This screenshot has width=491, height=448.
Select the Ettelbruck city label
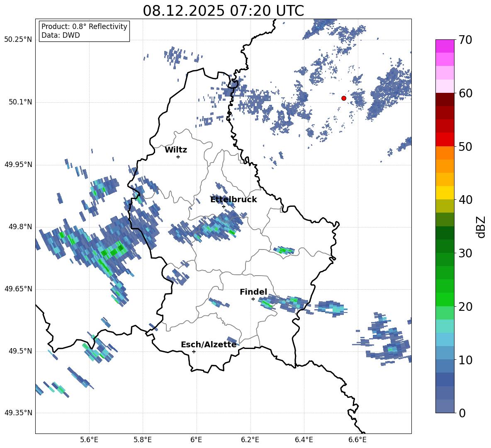pyautogui.click(x=233, y=200)
